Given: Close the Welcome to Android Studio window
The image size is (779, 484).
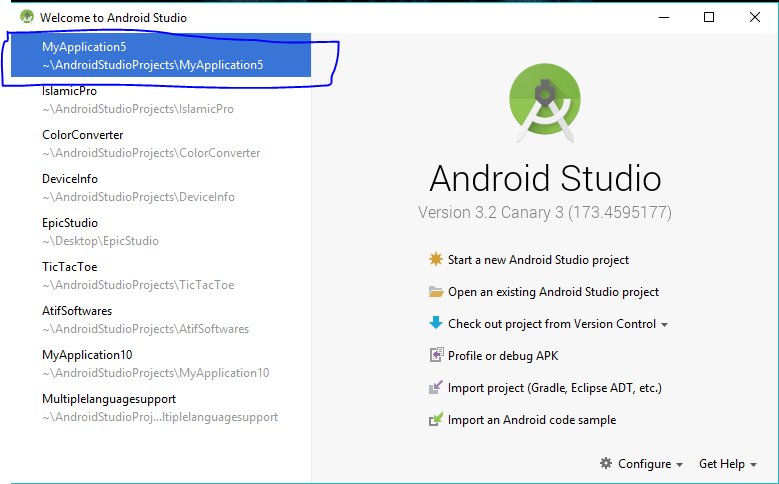Looking at the screenshot, I should [755, 17].
